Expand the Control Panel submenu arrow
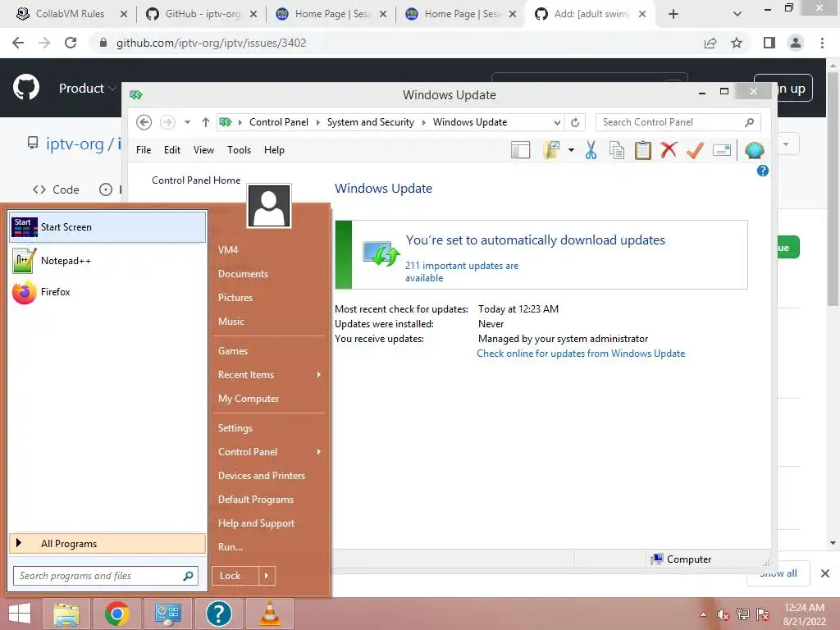This screenshot has height=630, width=840. (319, 452)
